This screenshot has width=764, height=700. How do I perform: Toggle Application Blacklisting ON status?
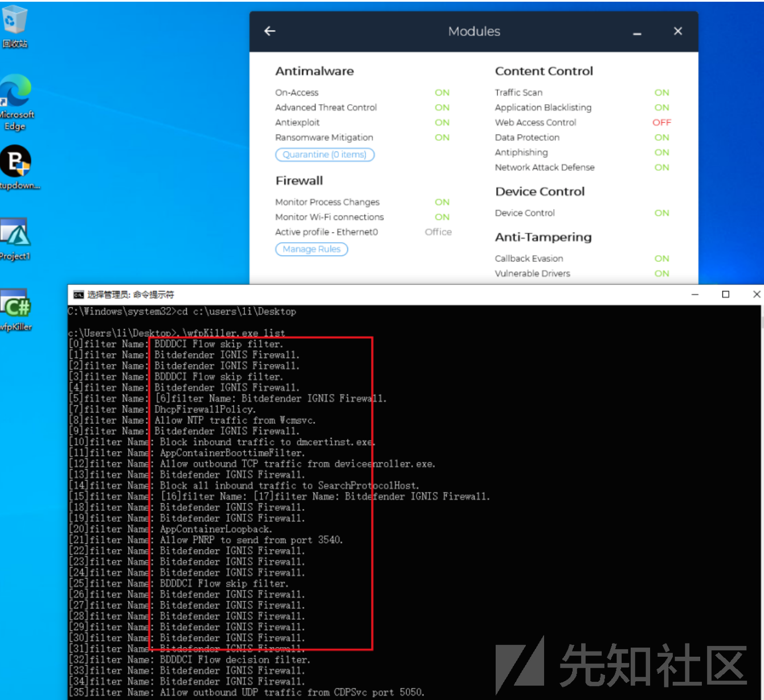tap(662, 108)
